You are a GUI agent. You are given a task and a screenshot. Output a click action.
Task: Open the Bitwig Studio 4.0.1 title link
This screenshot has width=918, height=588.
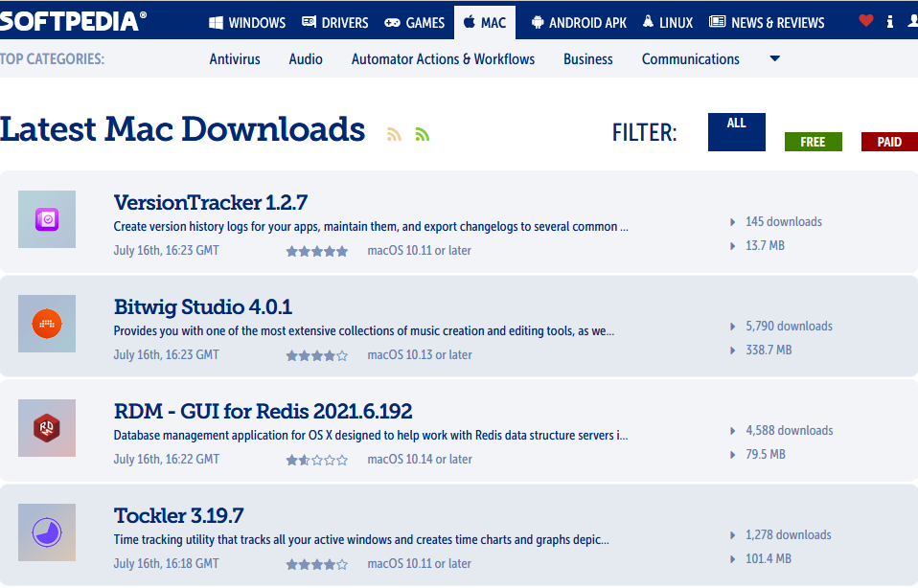203,306
